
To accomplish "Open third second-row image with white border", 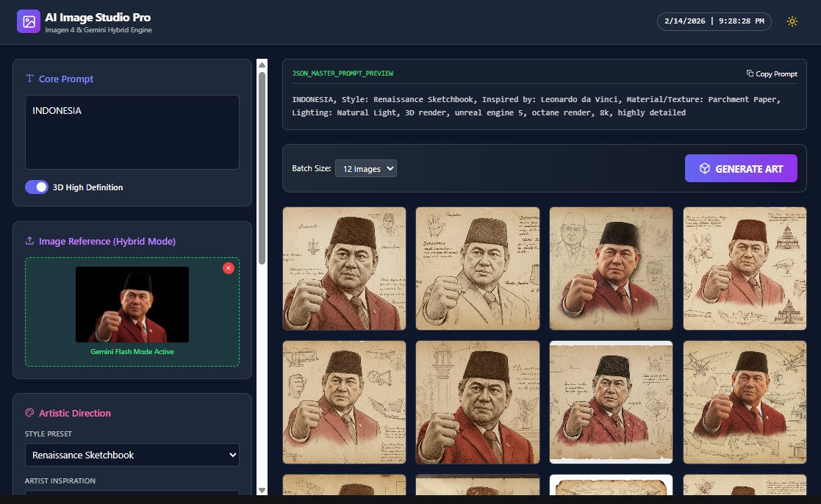I will [x=611, y=402].
